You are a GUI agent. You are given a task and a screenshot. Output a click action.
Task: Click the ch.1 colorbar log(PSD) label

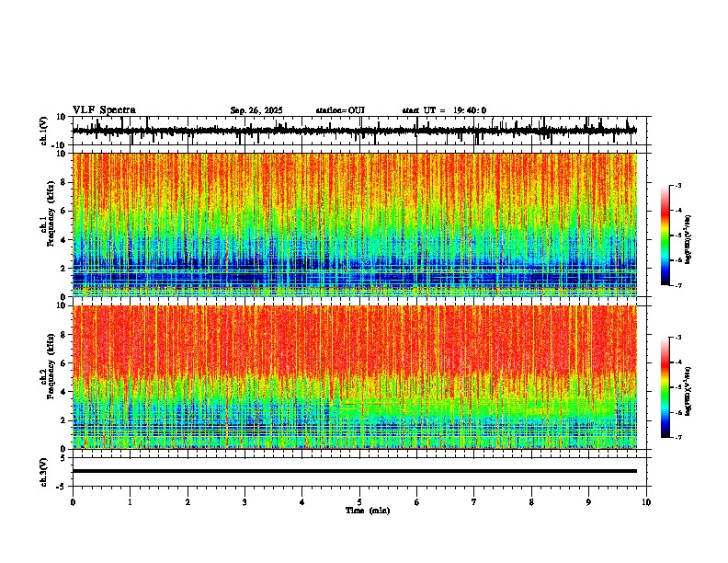click(688, 239)
